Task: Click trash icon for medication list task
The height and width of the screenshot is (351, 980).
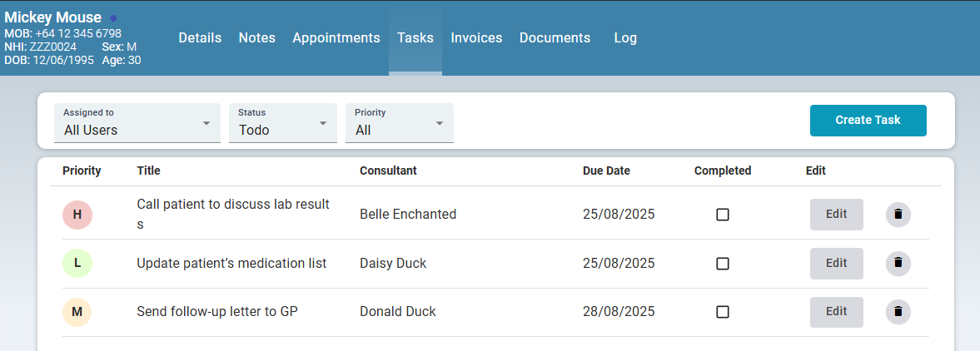Action: (x=898, y=263)
